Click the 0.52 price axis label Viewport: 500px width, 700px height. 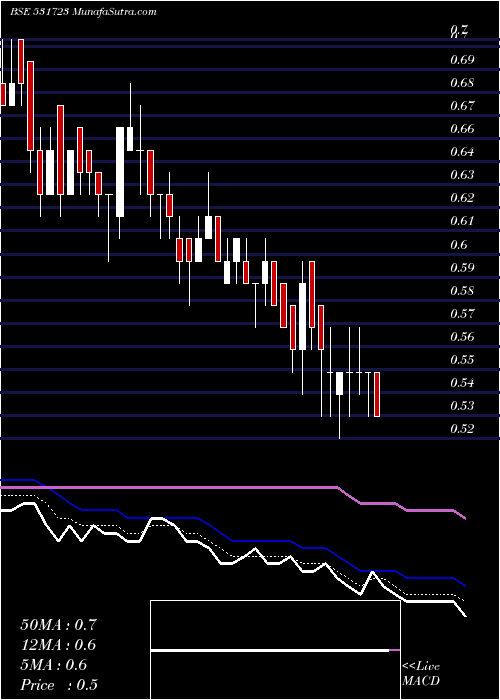click(462, 429)
